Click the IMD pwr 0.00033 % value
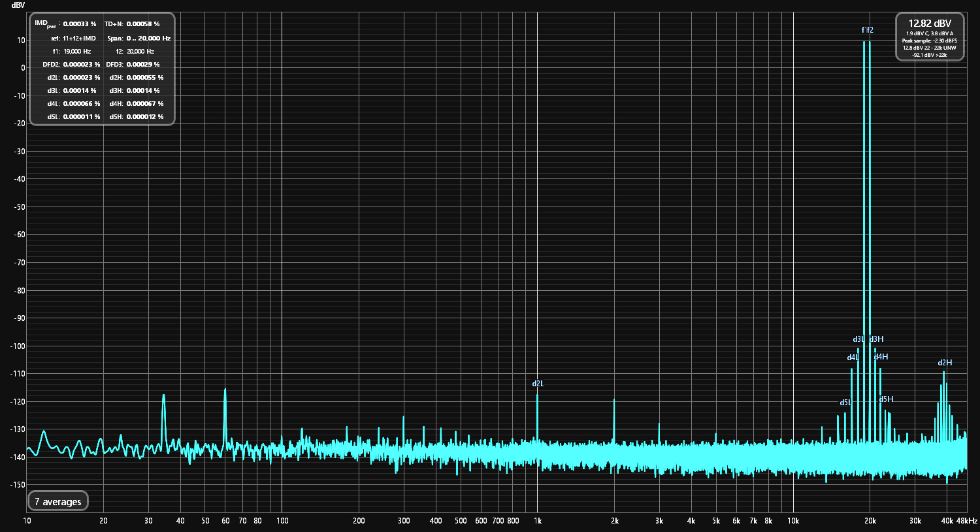This screenshot has height=532, width=980. coord(79,24)
